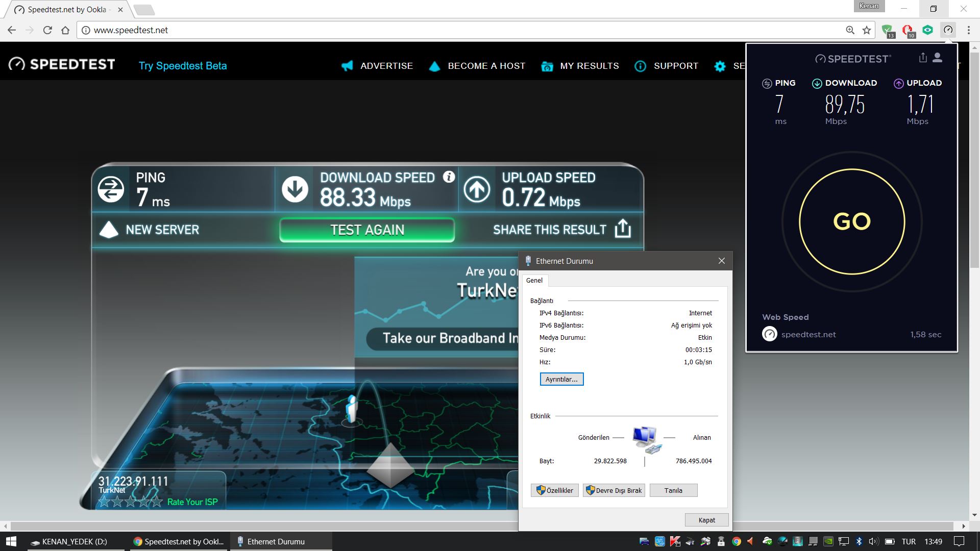Go to the browser home page
980x551 pixels.
coord(65,30)
